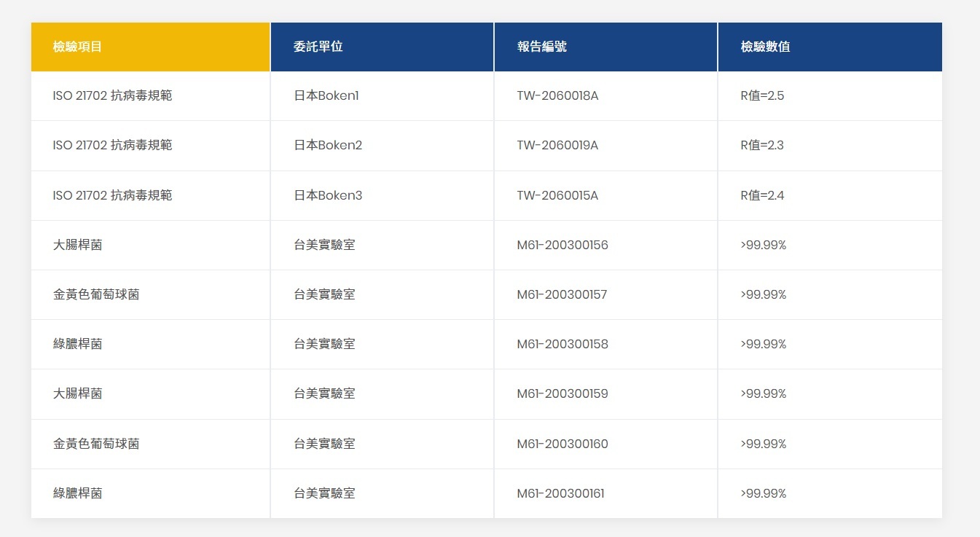Select report number M61-200300158
Screen dimensions: 980x537
pos(562,344)
